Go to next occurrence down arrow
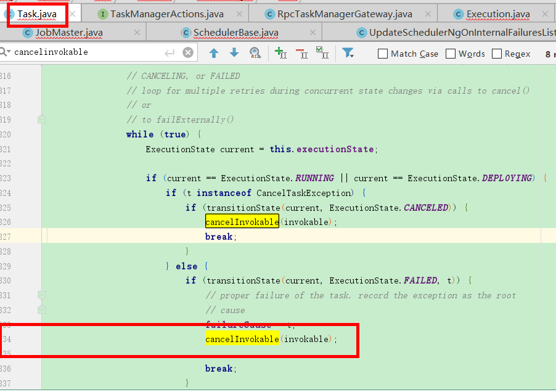Viewport: 556px width, 392px height. (x=234, y=53)
